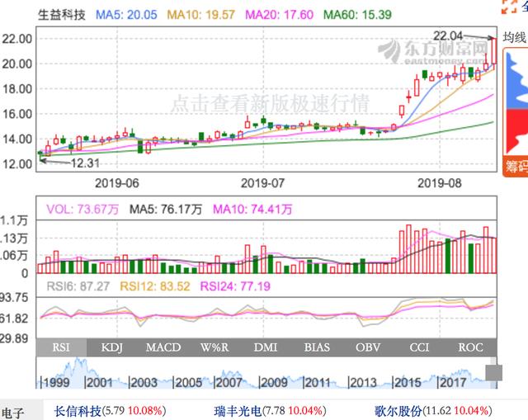Click the 生益科技 stock name

tap(62, 15)
